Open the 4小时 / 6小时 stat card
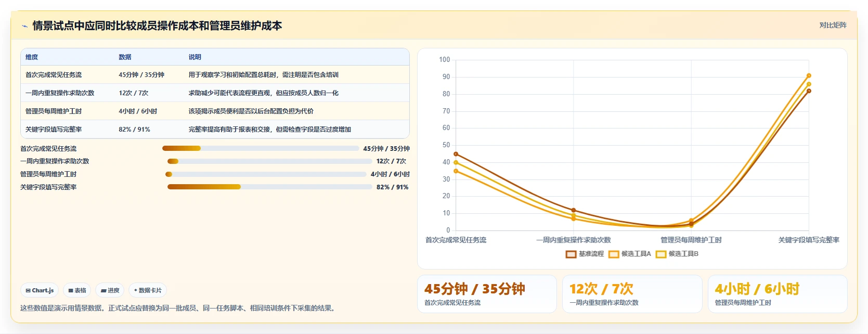The height and width of the screenshot is (334, 868). click(x=778, y=294)
